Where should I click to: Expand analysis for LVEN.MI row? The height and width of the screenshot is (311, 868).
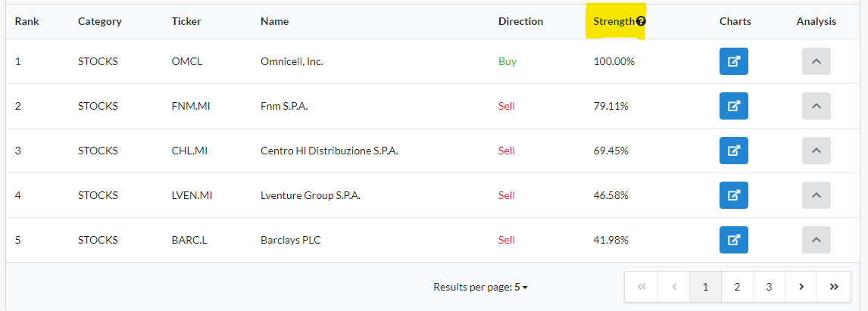[816, 195]
